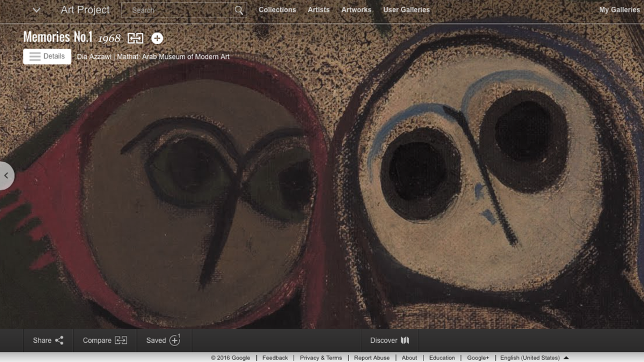Open User Galleries
This screenshot has width=644, height=362.
point(406,10)
